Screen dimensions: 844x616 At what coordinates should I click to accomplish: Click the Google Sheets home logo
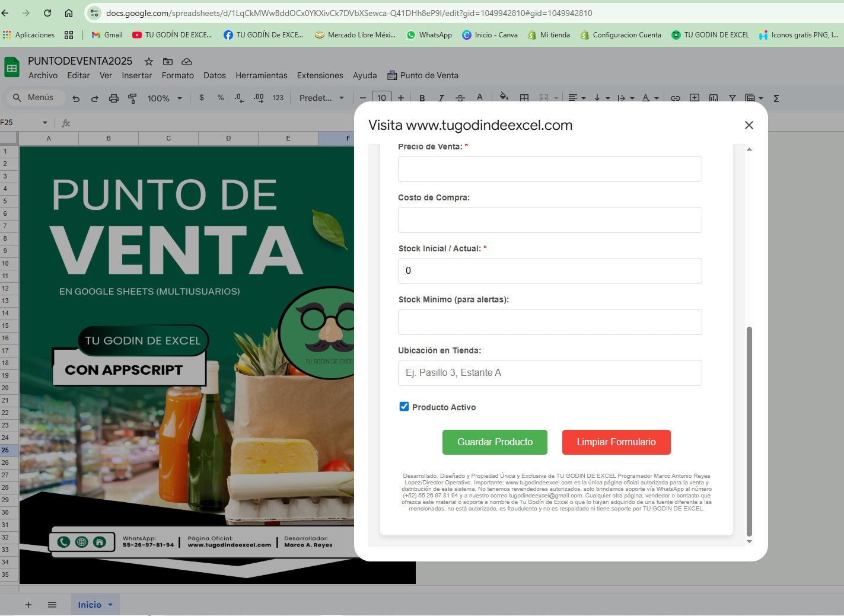click(12, 67)
